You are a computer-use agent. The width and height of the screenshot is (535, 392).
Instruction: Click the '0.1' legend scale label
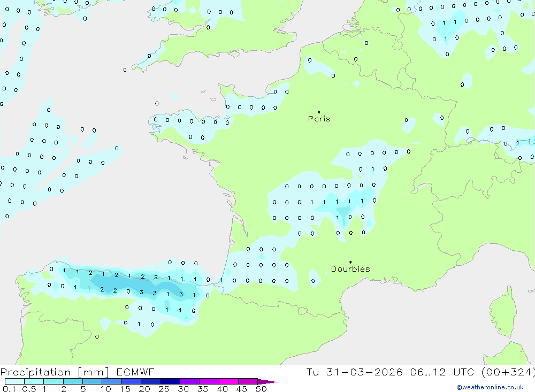coord(9,389)
